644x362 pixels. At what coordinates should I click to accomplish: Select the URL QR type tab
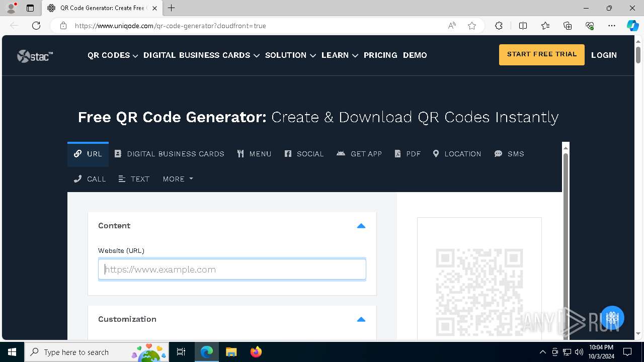[x=88, y=154]
